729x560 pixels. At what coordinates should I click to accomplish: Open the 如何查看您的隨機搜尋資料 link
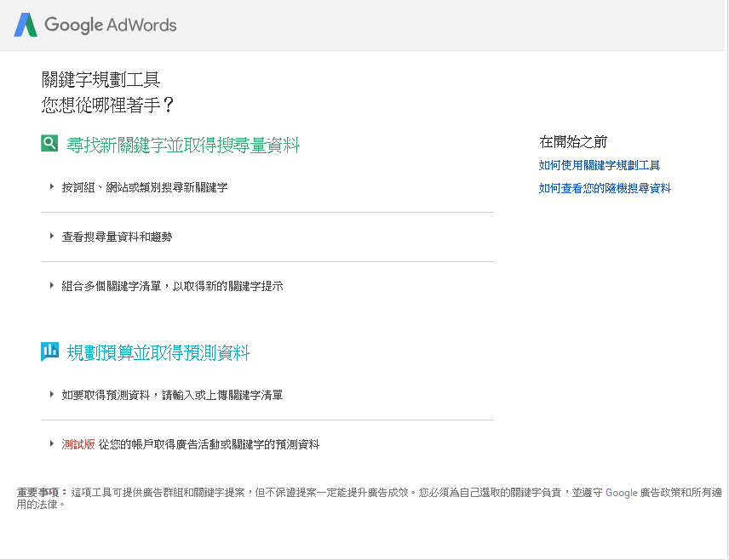click(605, 188)
